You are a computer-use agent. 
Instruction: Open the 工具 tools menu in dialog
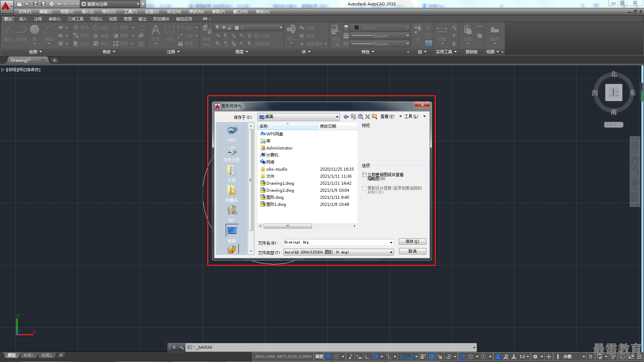coord(415,117)
